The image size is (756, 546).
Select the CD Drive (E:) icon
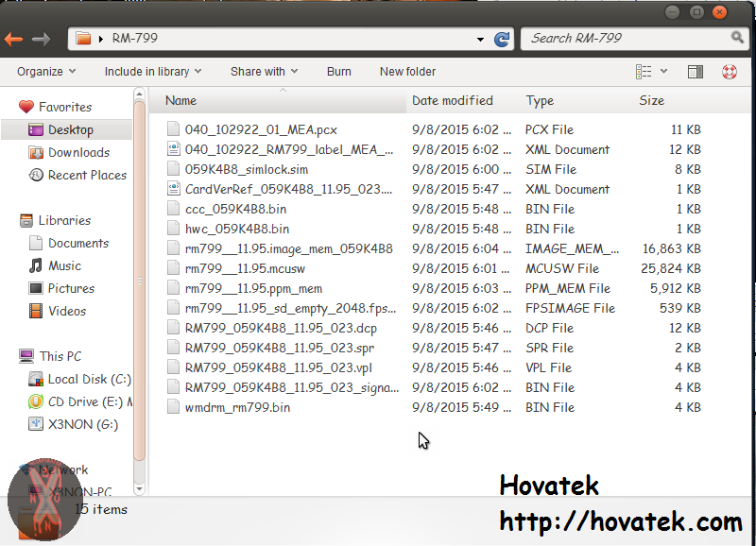click(x=36, y=401)
